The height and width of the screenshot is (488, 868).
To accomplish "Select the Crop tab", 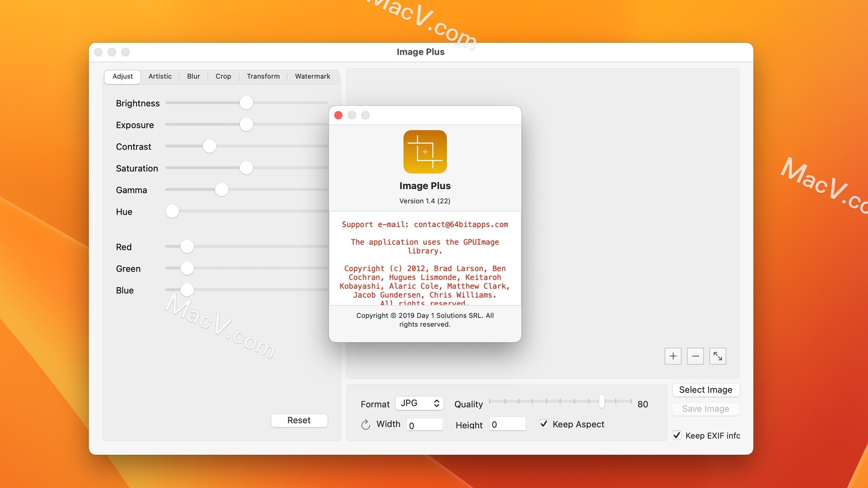I will pos(223,76).
